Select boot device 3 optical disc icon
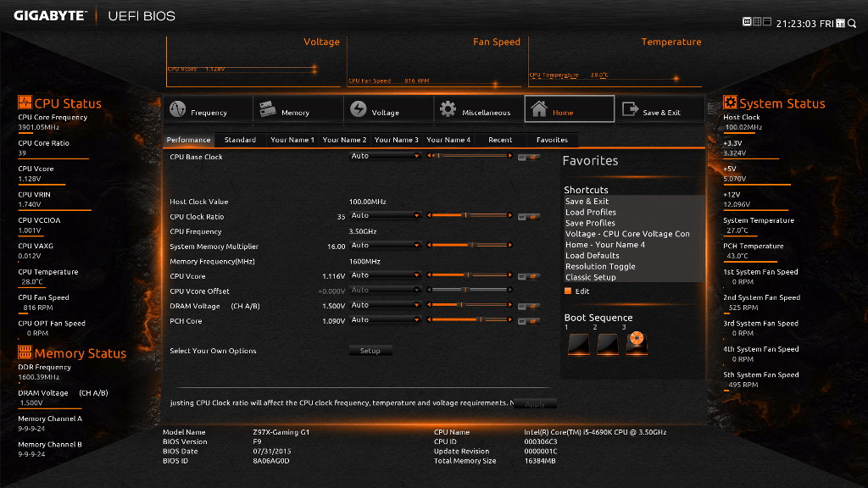Screen dimensions: 868x488 pyautogui.click(x=637, y=343)
